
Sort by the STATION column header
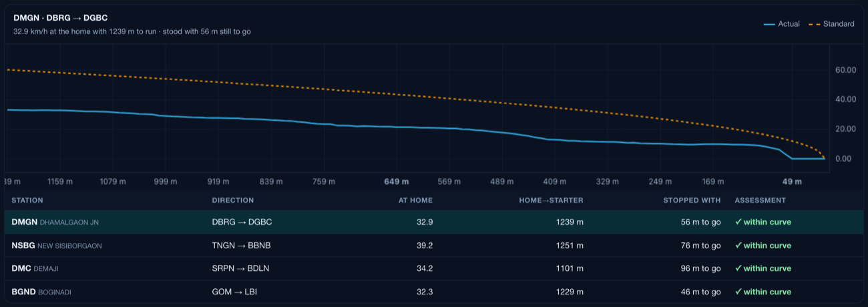pos(27,200)
